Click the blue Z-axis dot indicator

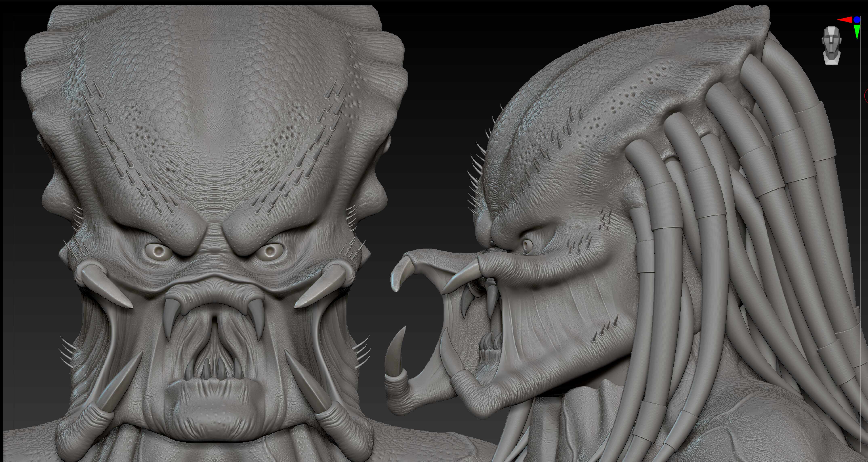[856, 20]
